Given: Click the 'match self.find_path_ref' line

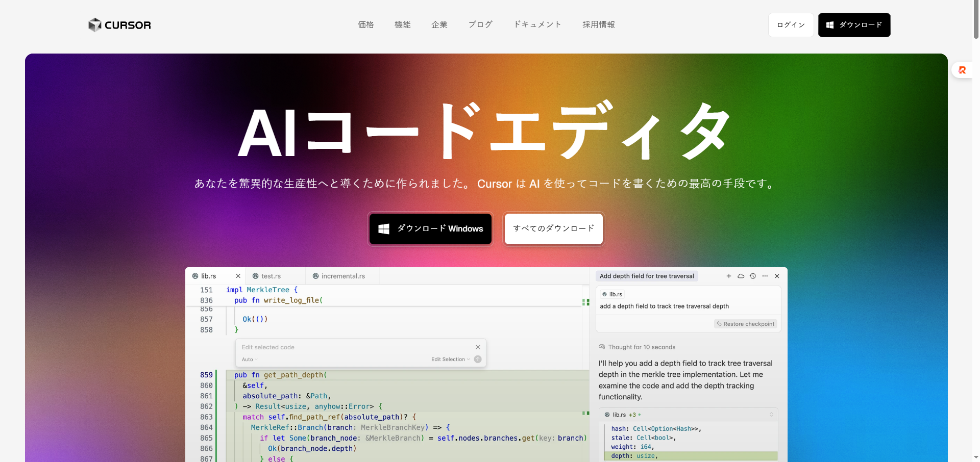Looking at the screenshot, I should 329,417.
